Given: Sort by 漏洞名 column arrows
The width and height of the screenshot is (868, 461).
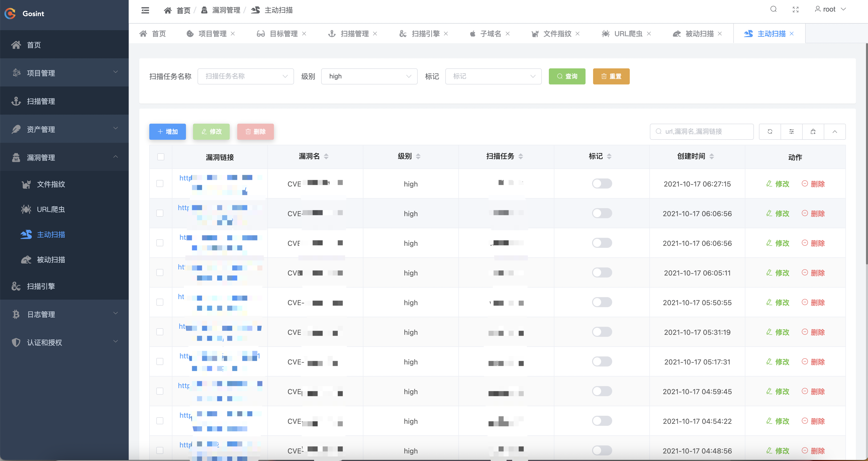Looking at the screenshot, I should click(326, 156).
